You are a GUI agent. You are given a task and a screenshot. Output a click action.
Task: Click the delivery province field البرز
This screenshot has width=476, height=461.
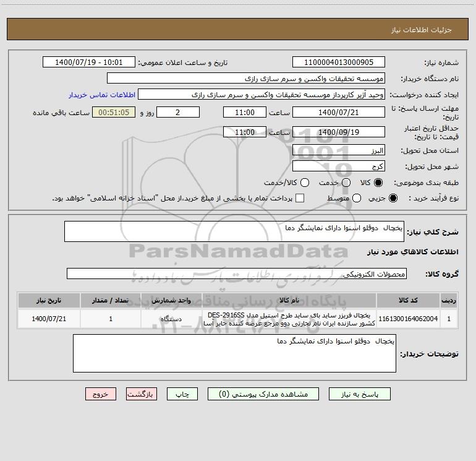(339, 150)
